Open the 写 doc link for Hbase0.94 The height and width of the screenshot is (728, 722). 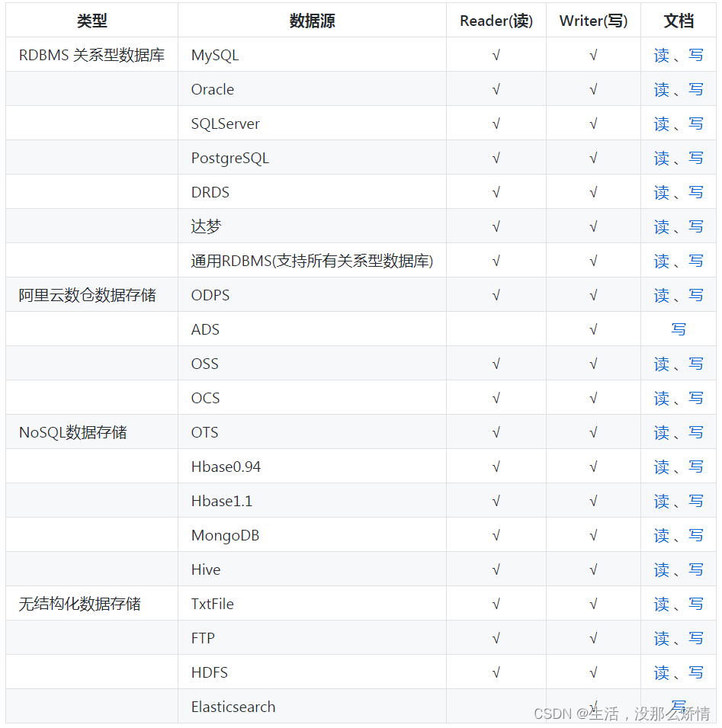click(695, 467)
